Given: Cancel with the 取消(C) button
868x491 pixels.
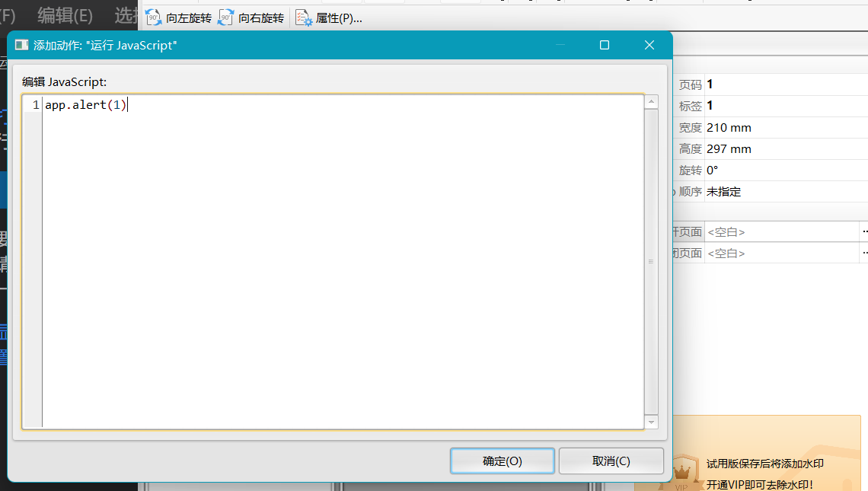Looking at the screenshot, I should click(611, 461).
